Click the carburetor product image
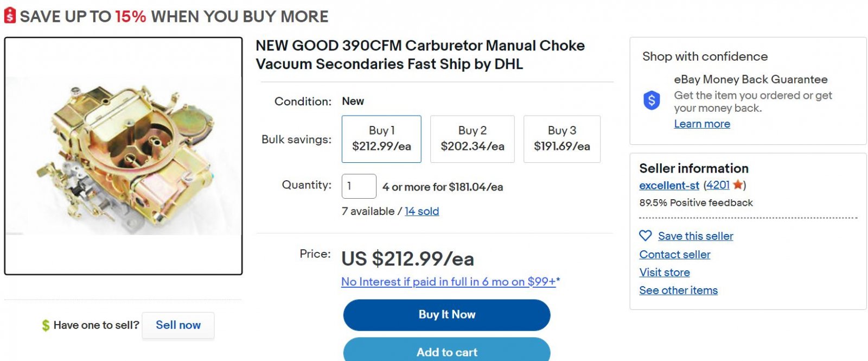 123,156
